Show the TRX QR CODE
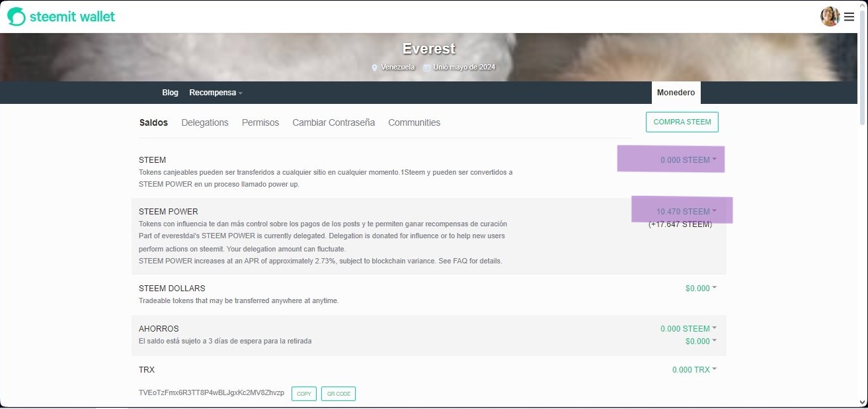The width and height of the screenshot is (868, 409). [x=338, y=394]
